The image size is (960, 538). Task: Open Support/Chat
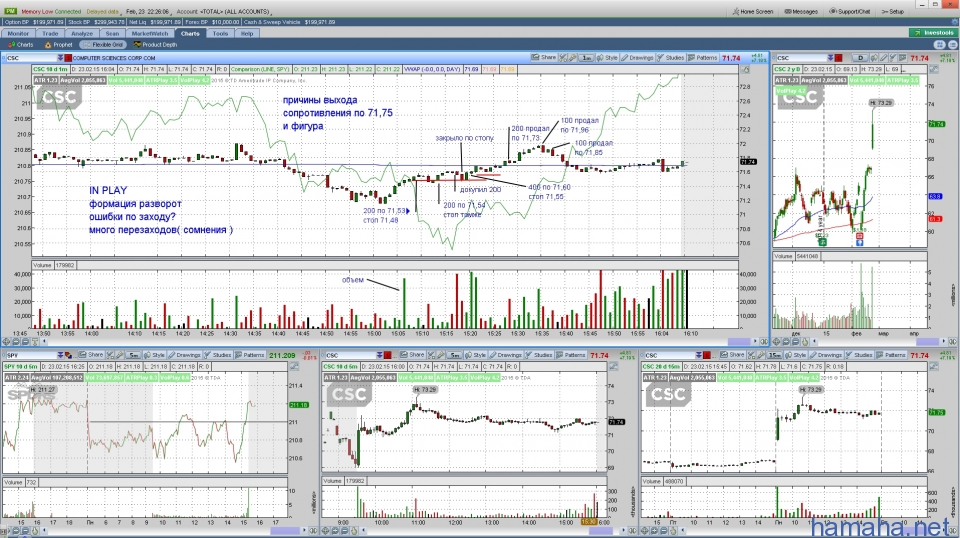(x=850, y=12)
